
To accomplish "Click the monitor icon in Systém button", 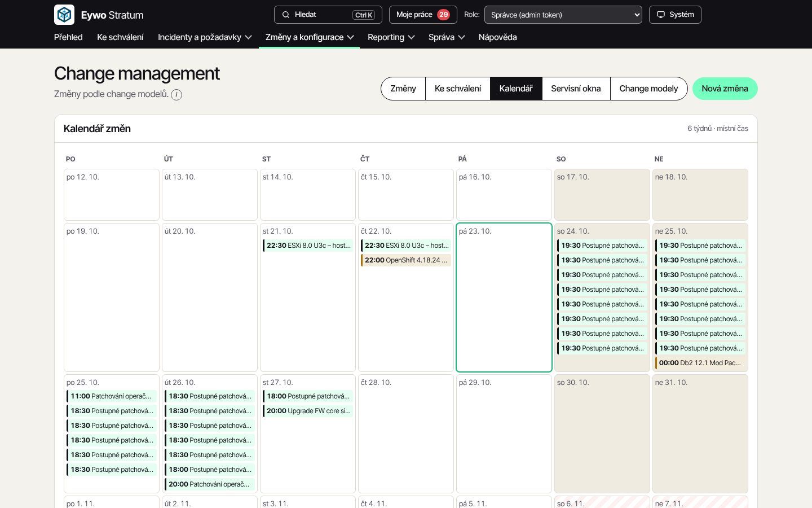I will pyautogui.click(x=661, y=15).
